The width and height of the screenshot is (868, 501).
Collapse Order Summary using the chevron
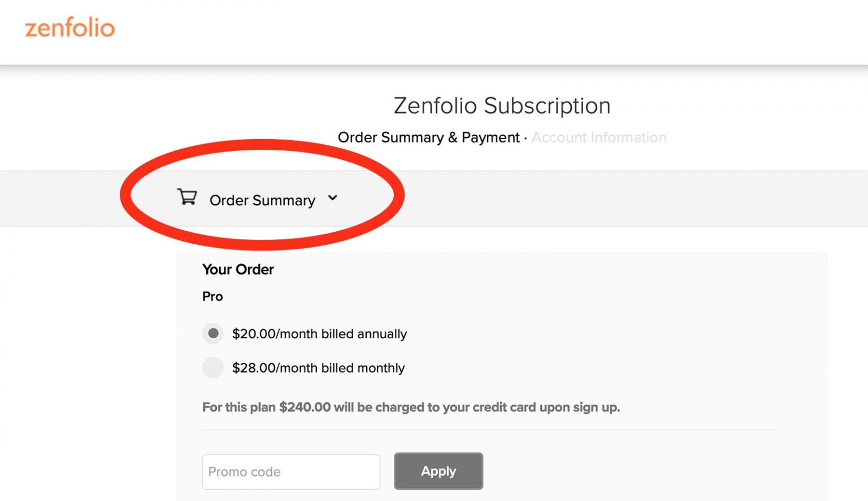coord(333,198)
